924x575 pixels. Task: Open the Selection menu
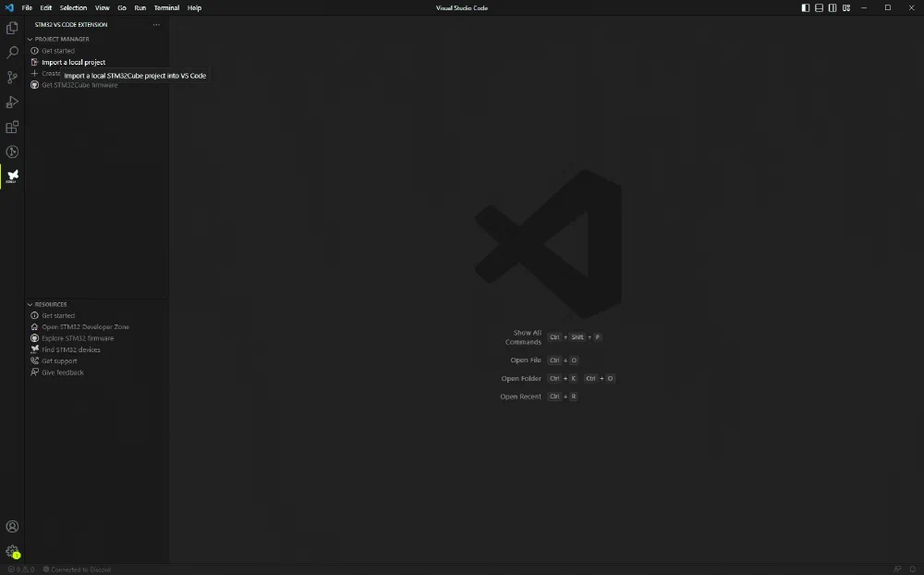coord(73,7)
